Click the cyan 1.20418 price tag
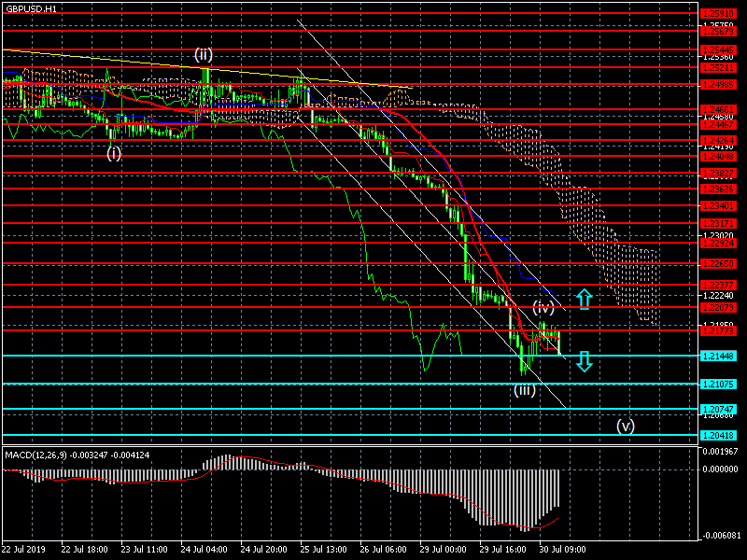 click(x=718, y=435)
